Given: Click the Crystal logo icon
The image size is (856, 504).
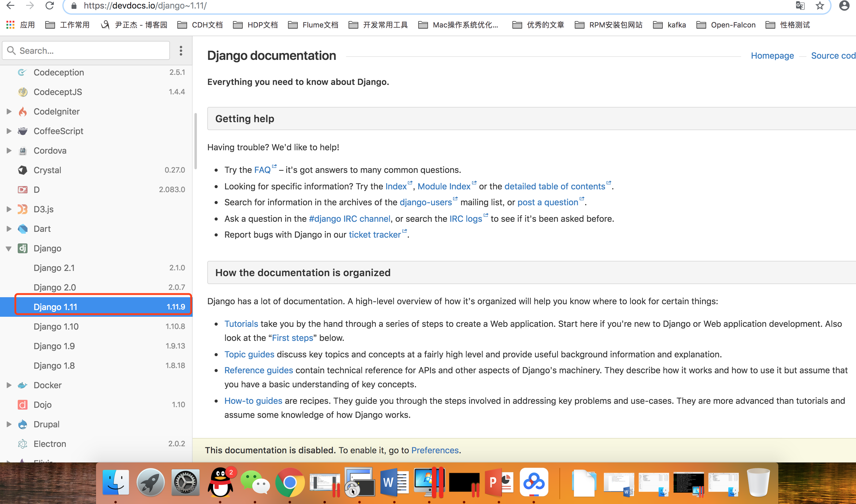Looking at the screenshot, I should click(22, 170).
